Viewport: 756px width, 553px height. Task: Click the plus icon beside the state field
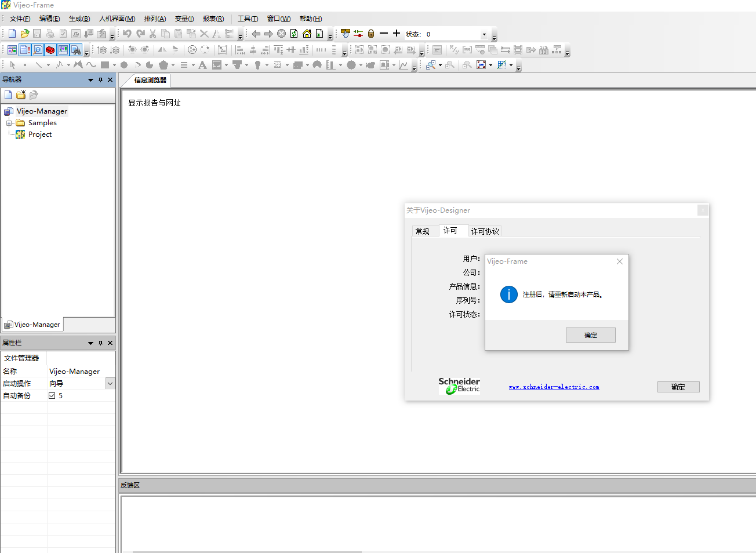(397, 34)
